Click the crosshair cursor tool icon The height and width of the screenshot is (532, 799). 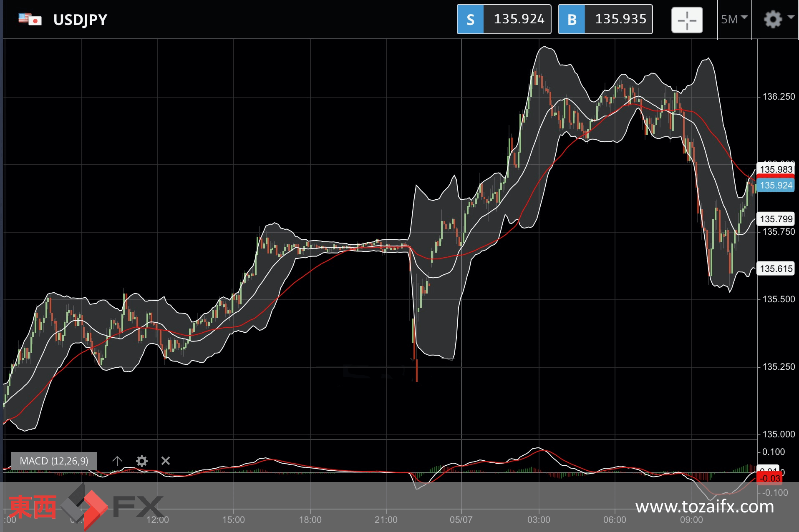687,20
